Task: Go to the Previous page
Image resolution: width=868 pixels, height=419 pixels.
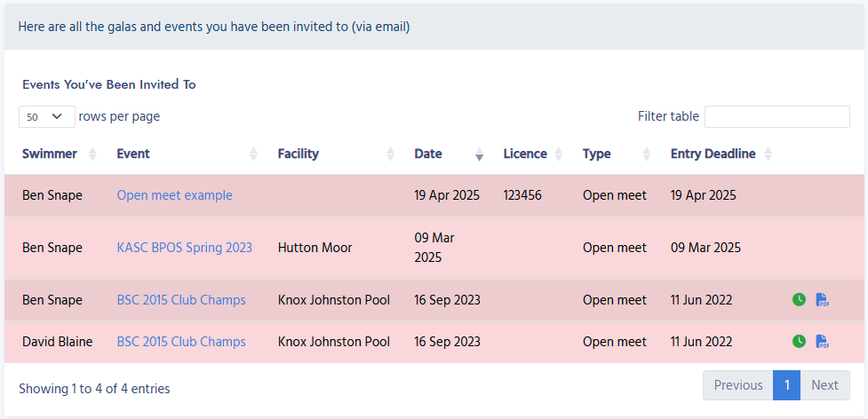Action: click(737, 385)
